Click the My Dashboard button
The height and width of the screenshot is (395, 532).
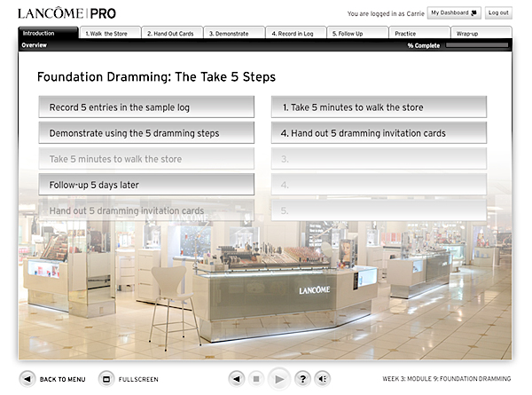(454, 13)
